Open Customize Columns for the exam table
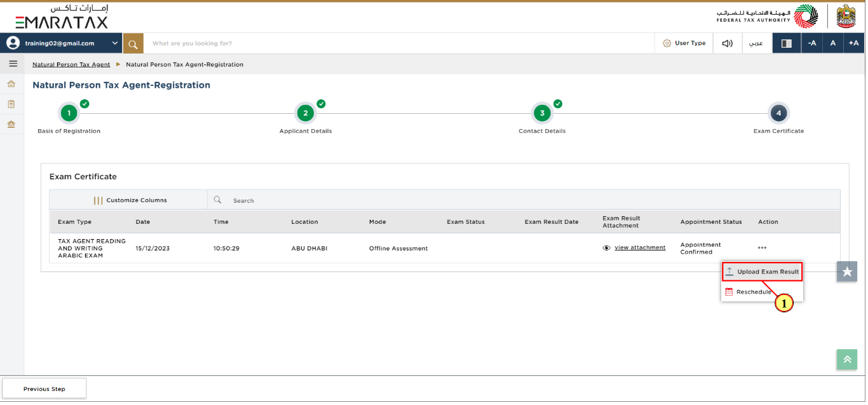This screenshot has width=868, height=405. pos(130,200)
